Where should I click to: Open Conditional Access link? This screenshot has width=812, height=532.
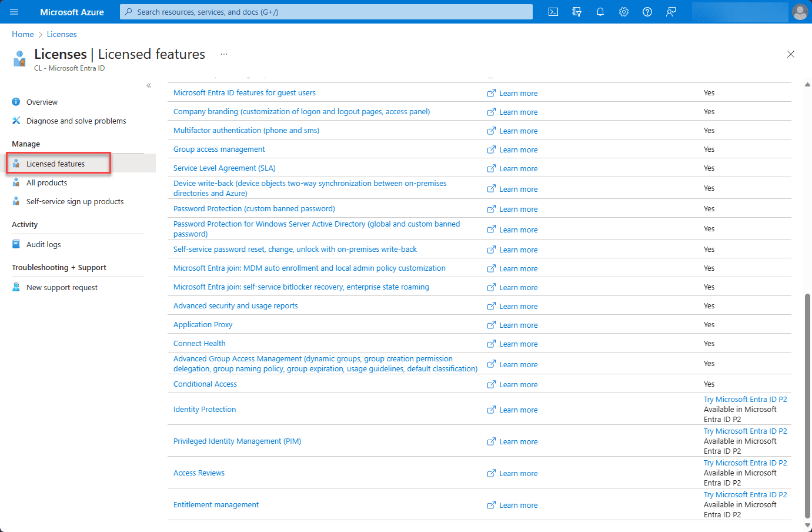205,384
